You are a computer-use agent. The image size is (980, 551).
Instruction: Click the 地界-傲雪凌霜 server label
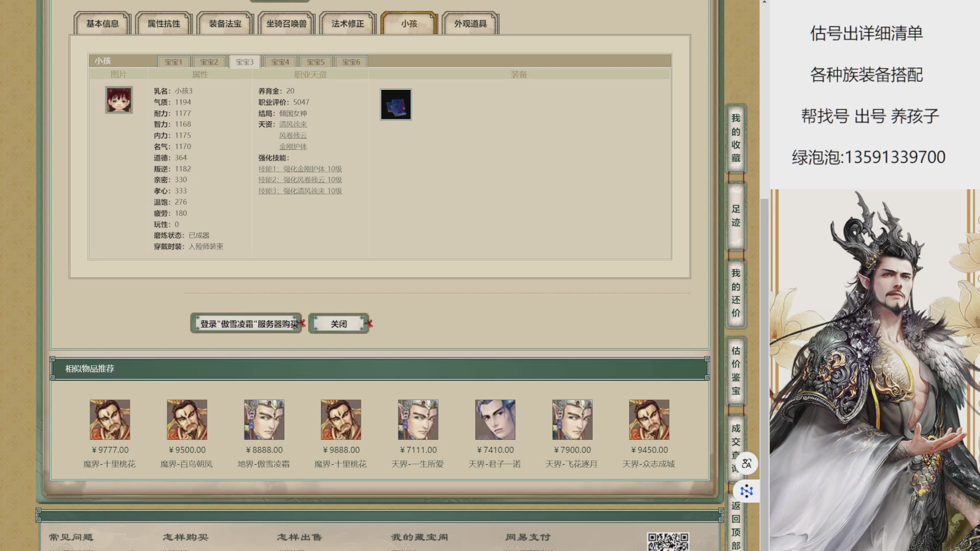coord(263,464)
